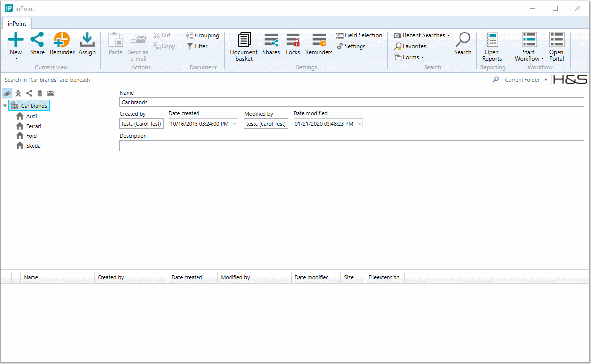Open Reports from the Reporting group
The height and width of the screenshot is (364, 591).
[492, 40]
